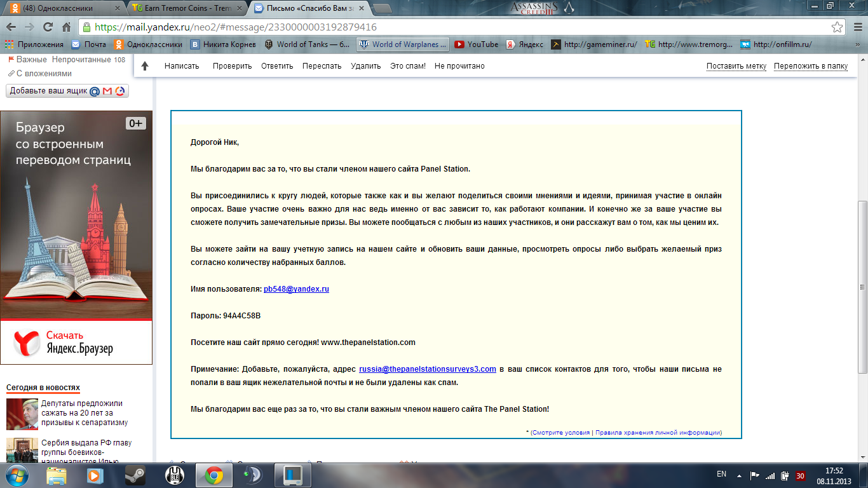Open the Поставить метку dropdown
The width and height of the screenshot is (868, 488).
pyautogui.click(x=736, y=66)
